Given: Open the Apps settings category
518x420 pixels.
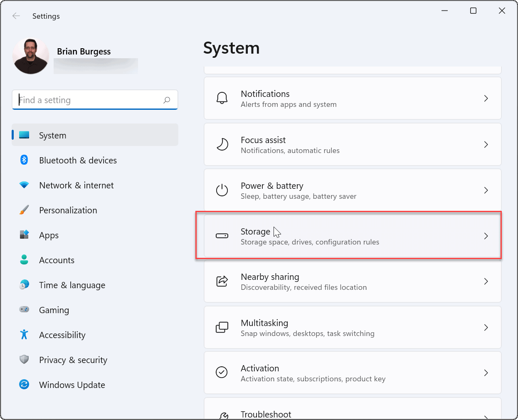Looking at the screenshot, I should 95,235.
